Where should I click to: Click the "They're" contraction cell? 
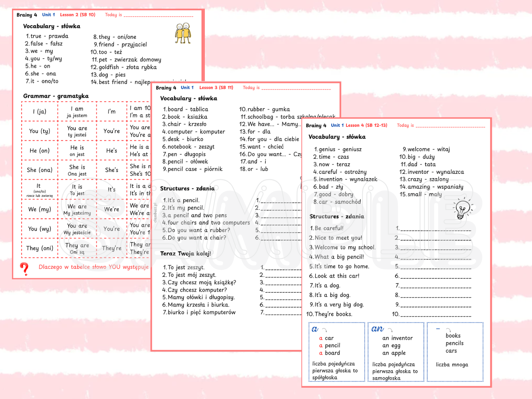pos(112,248)
